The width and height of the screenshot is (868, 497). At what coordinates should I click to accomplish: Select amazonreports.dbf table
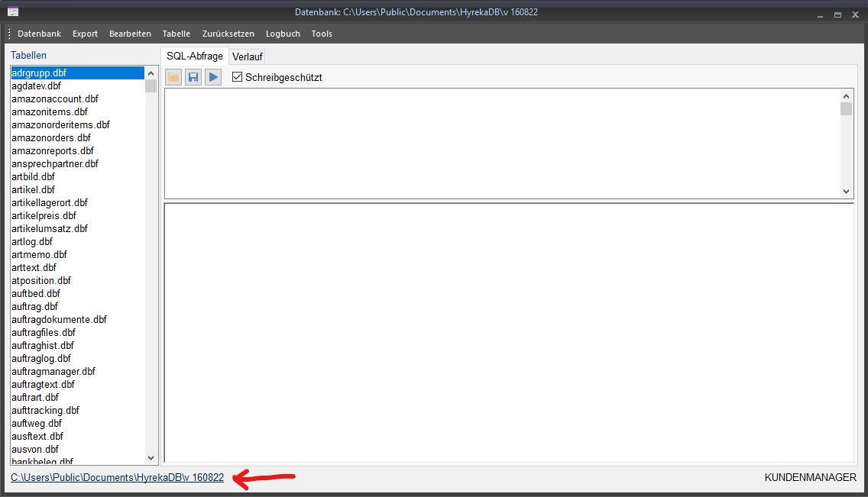click(77, 151)
